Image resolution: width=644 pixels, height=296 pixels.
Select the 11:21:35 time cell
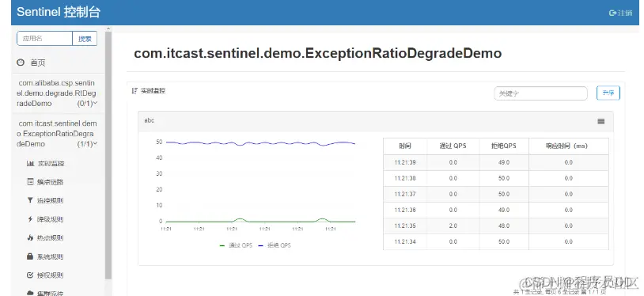coord(405,226)
